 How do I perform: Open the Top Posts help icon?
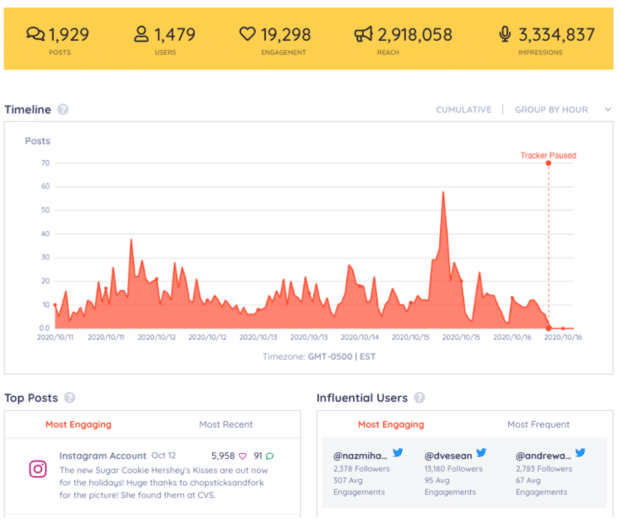tap(69, 398)
